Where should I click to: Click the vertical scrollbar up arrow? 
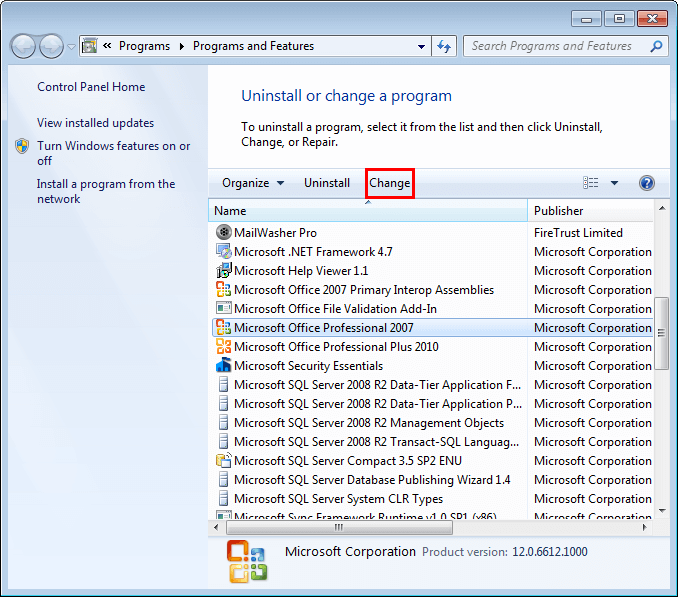tap(662, 208)
